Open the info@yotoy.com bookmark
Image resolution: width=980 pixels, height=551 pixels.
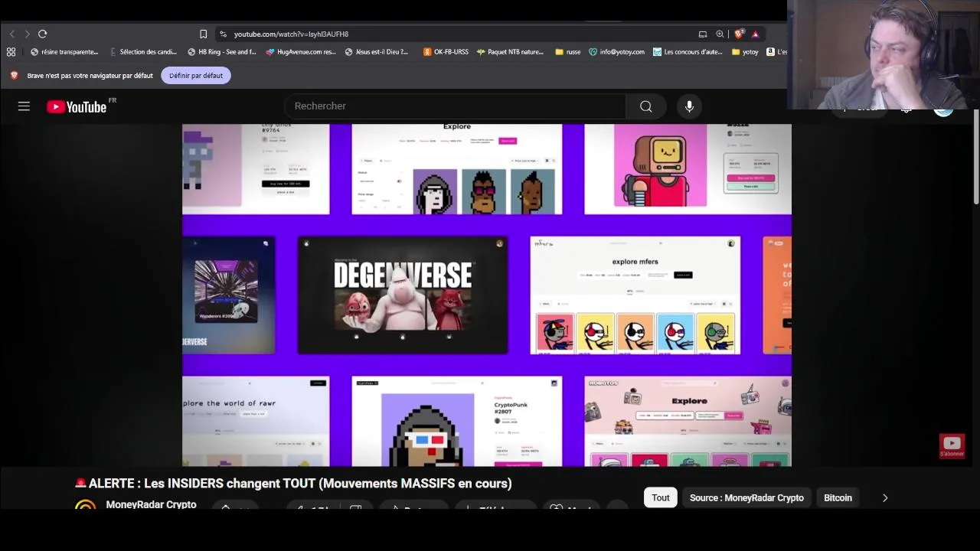(616, 52)
